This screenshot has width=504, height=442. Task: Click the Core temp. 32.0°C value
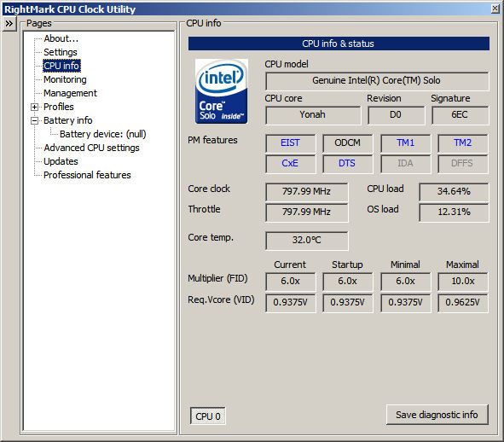307,241
